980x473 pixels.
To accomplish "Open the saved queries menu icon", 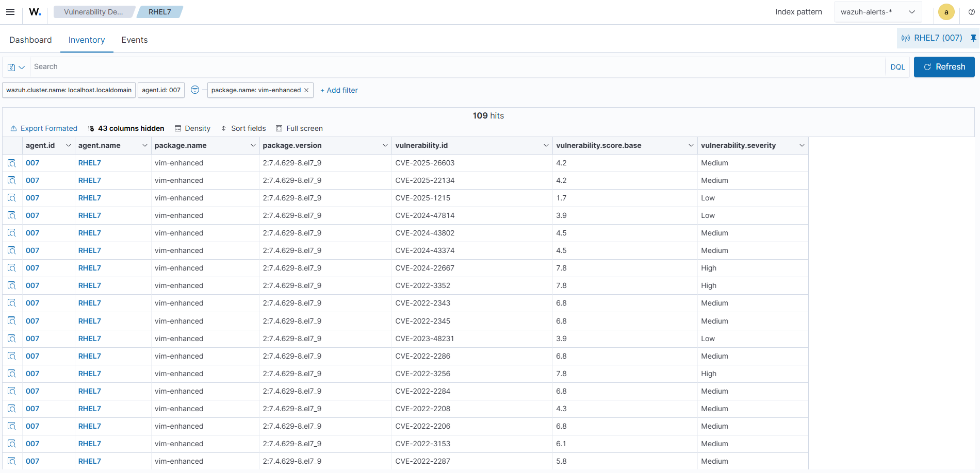I will click(16, 67).
